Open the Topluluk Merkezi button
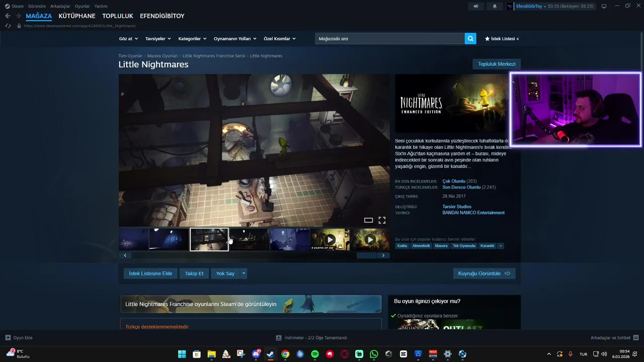 pyautogui.click(x=497, y=64)
